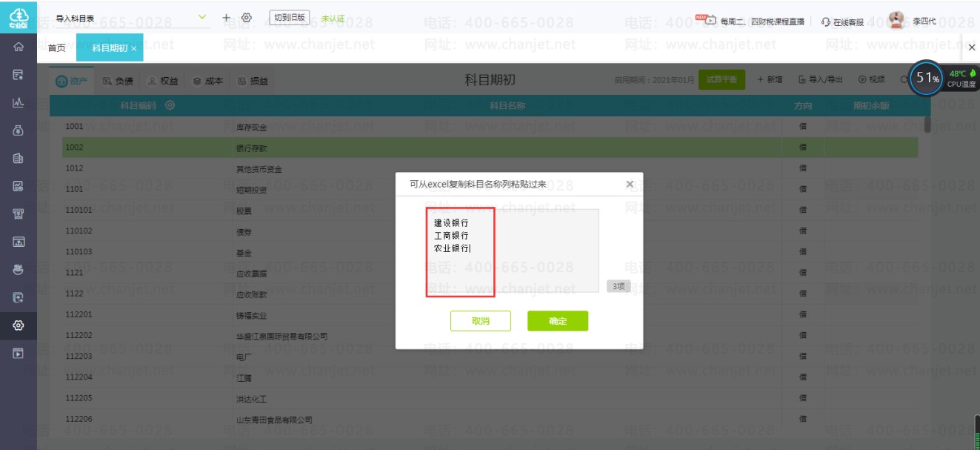The height and width of the screenshot is (450, 980).
Task: Click the 视频 tutorial button
Action: [872, 79]
